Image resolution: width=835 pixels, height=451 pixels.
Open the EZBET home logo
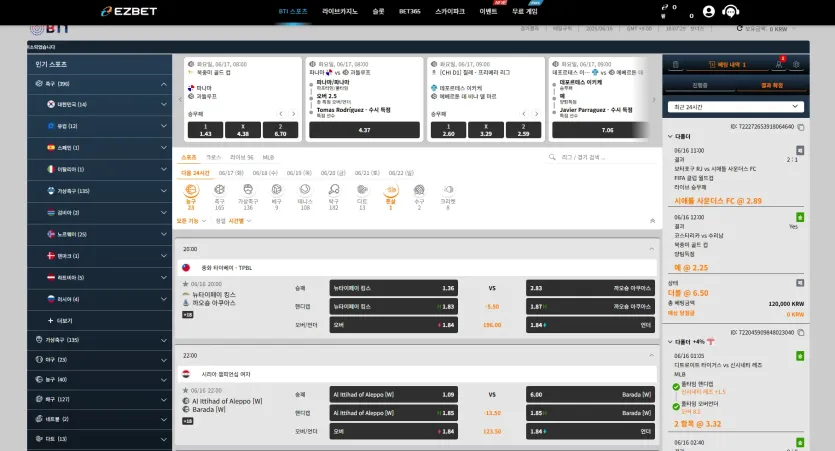pos(129,11)
